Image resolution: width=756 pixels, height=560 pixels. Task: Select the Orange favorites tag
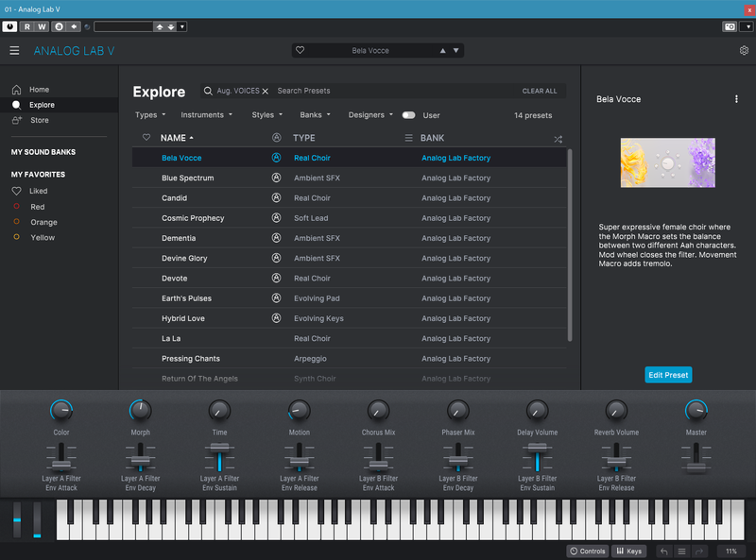tap(43, 222)
